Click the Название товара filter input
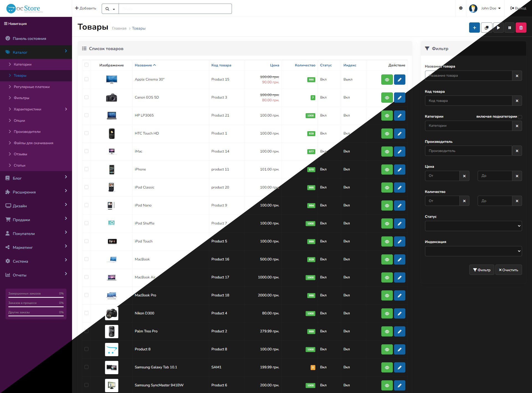532x393 pixels. (x=469, y=76)
